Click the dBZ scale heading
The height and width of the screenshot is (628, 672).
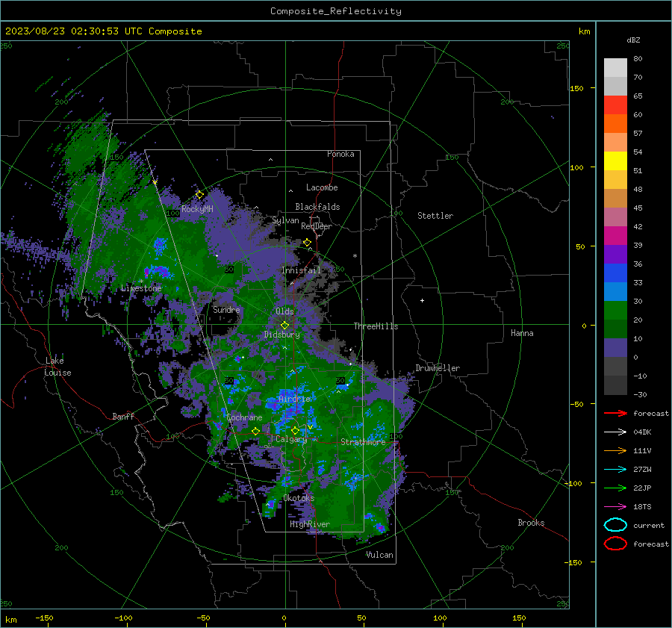(633, 40)
